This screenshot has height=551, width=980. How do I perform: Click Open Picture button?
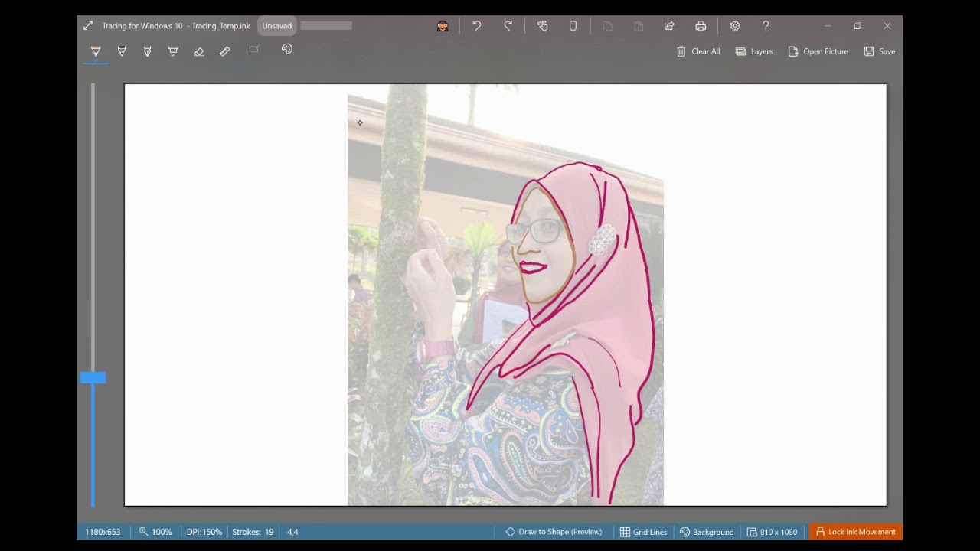818,51
